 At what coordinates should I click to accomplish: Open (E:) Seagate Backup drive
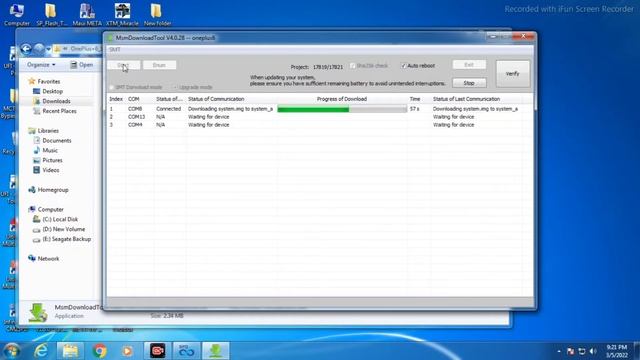67,239
